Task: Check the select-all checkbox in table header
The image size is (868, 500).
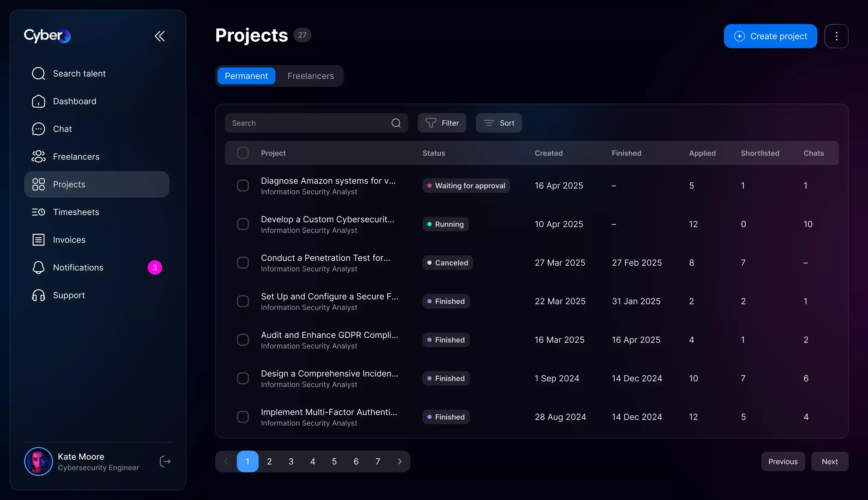Action: [243, 153]
